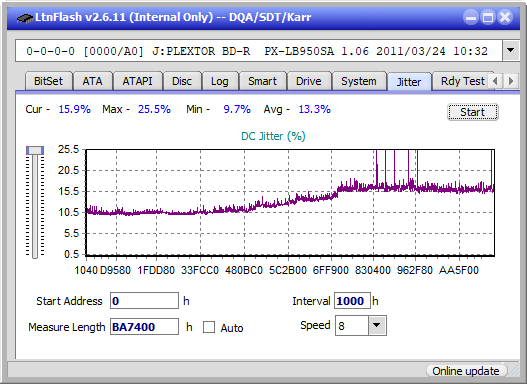The image size is (527, 384).
Task: Click the LtnFlash chip icon in title bar
Action: click(24, 17)
